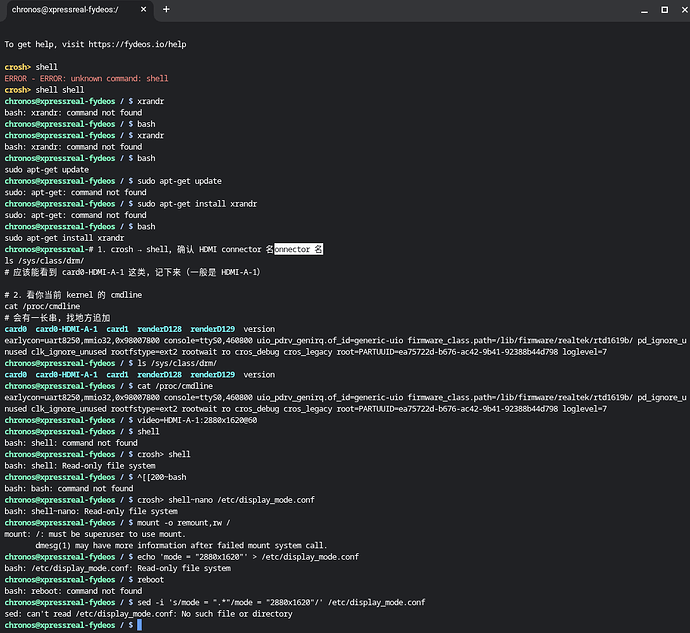Click 'crosh> shell-nano /etc/display_mode.conf' command
Viewport: 690px width, 633px height.
click(x=226, y=500)
